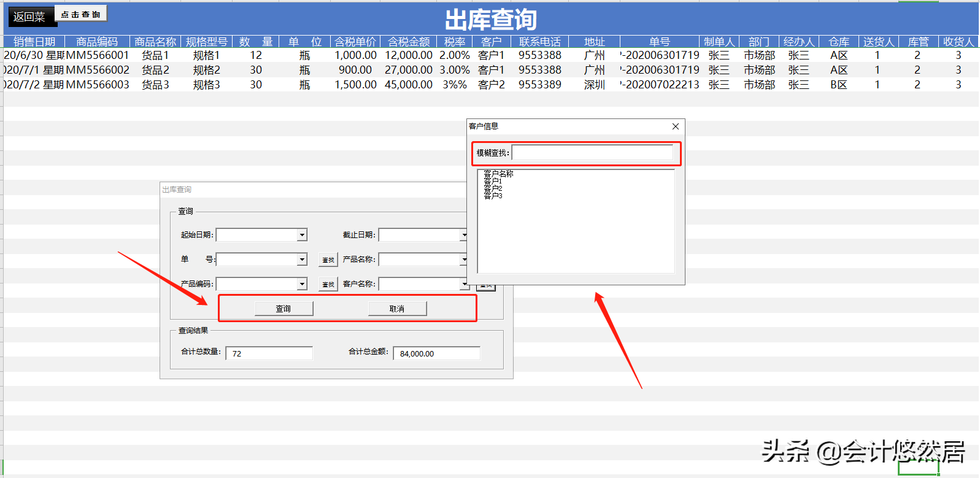The image size is (980, 478).
Task: Click the 查询 button in the dialog
Action: click(x=284, y=309)
